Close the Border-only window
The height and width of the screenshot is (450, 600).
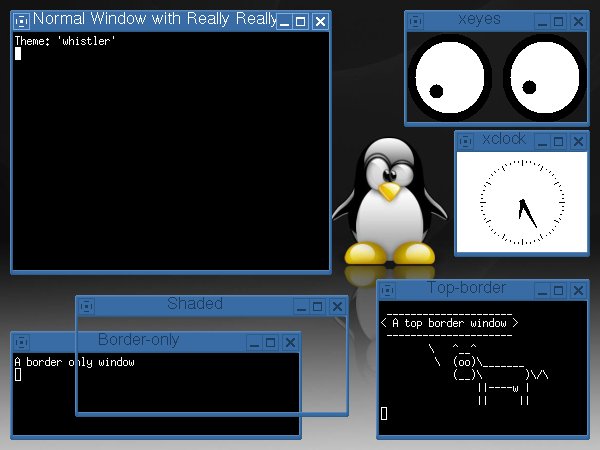[290, 342]
